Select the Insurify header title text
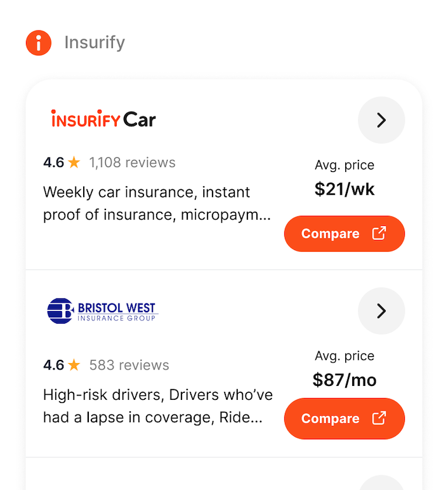The image size is (448, 490). pos(95,43)
